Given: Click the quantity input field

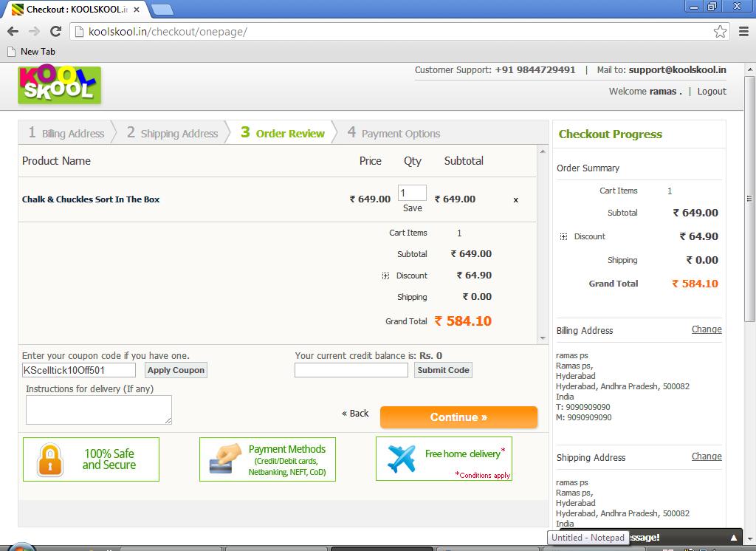Looking at the screenshot, I should (x=412, y=193).
